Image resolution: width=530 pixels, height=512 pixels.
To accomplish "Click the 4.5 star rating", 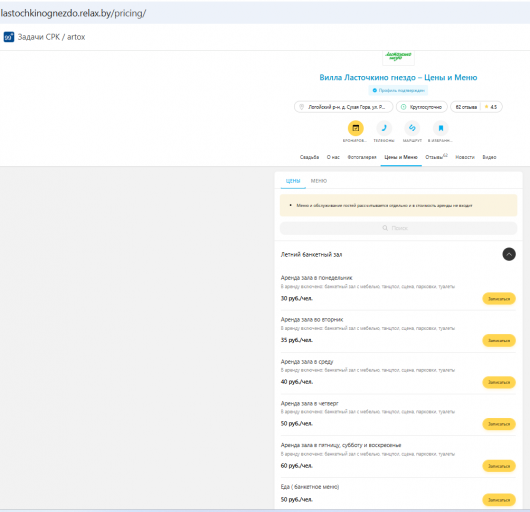I will 491,107.
